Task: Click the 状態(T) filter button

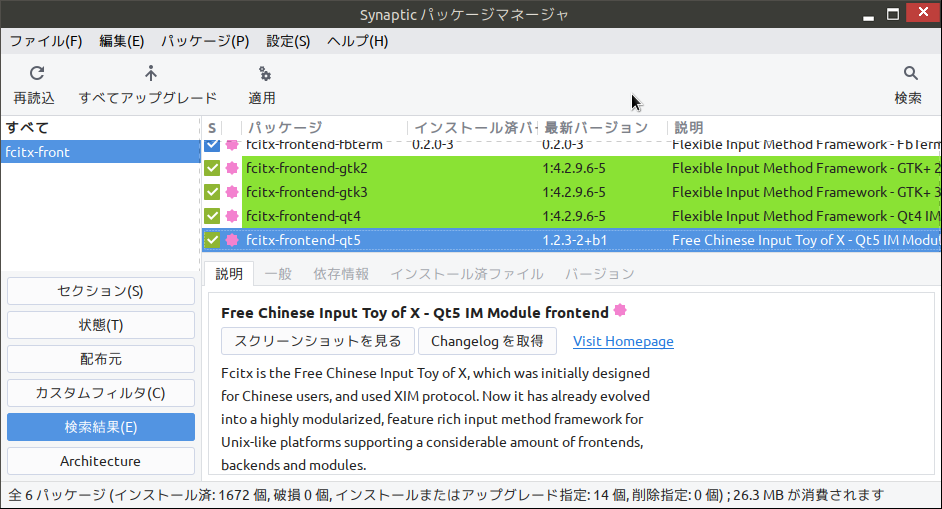Action: (x=101, y=325)
